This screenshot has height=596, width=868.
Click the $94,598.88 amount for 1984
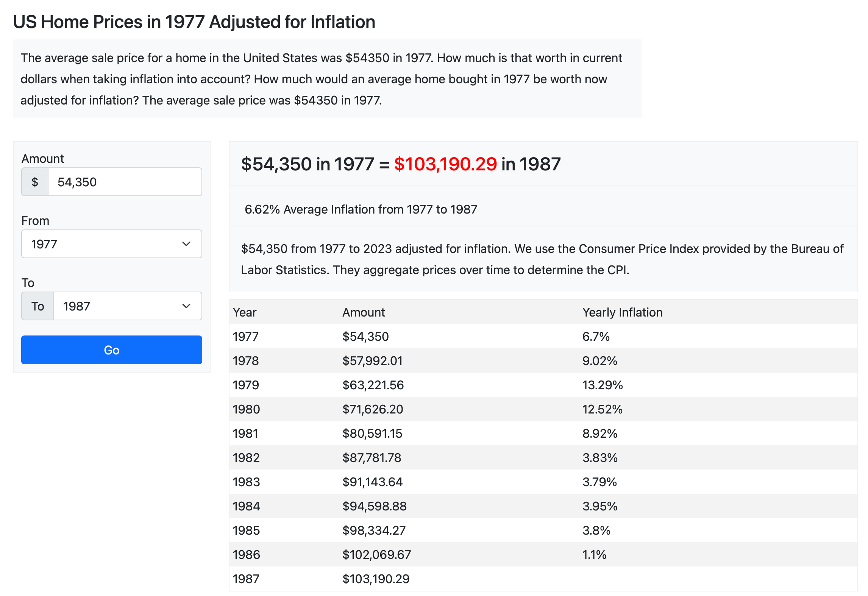pyautogui.click(x=375, y=506)
